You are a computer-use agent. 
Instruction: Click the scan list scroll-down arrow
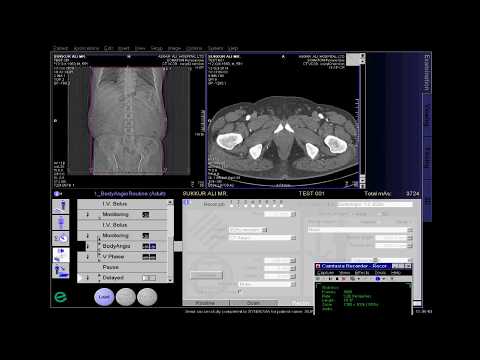(170, 280)
